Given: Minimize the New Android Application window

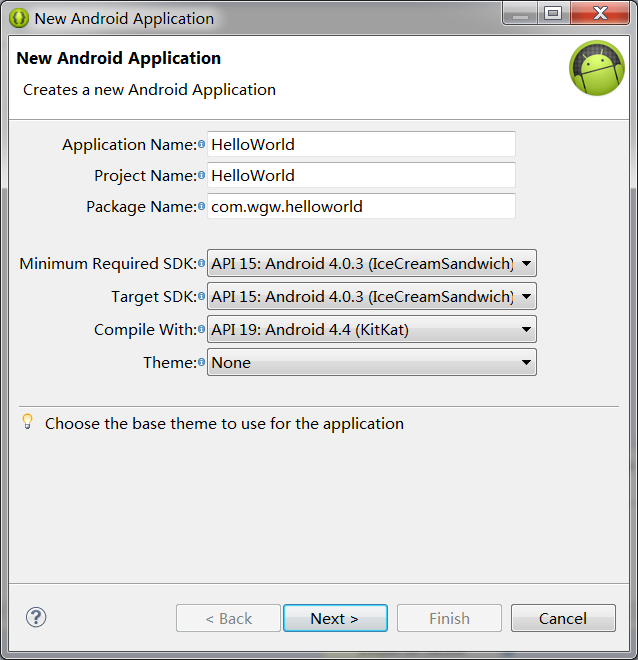Looking at the screenshot, I should tap(521, 13).
